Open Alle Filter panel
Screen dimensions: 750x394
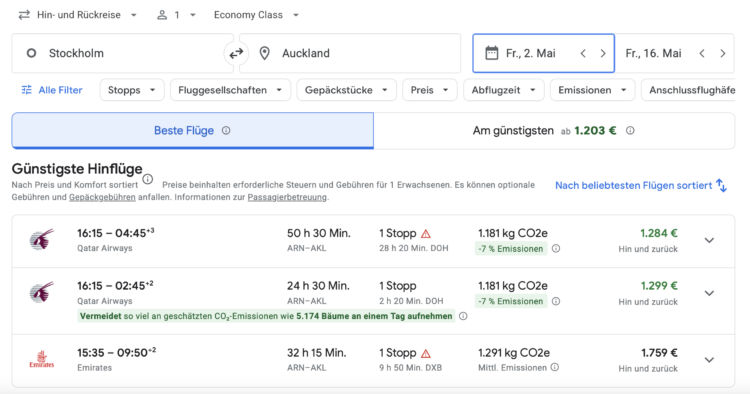(x=52, y=90)
